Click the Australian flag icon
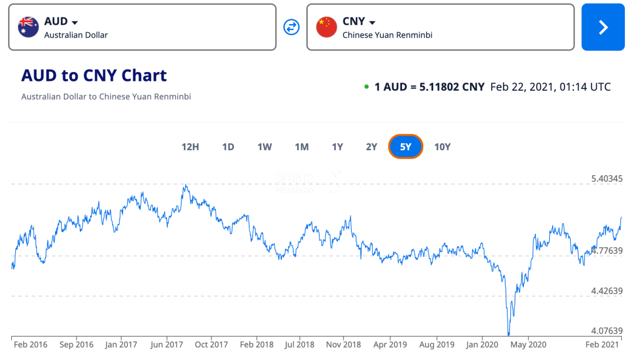This screenshot has height=364, width=633. click(x=28, y=27)
